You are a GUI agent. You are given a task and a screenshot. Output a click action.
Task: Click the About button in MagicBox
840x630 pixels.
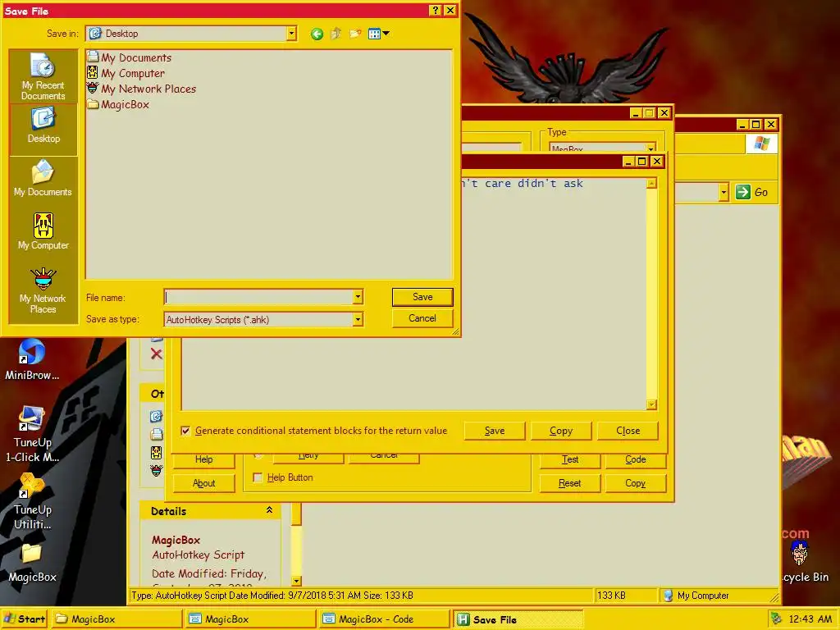(203, 483)
